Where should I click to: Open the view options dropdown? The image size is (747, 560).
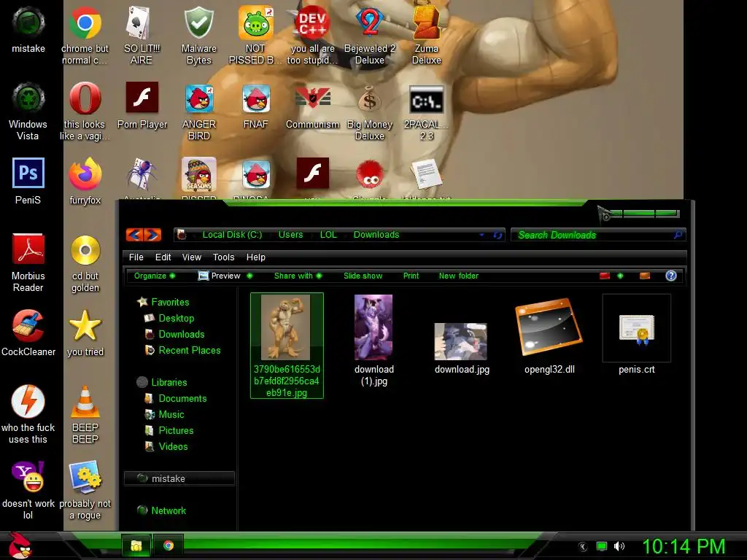[x=620, y=276]
